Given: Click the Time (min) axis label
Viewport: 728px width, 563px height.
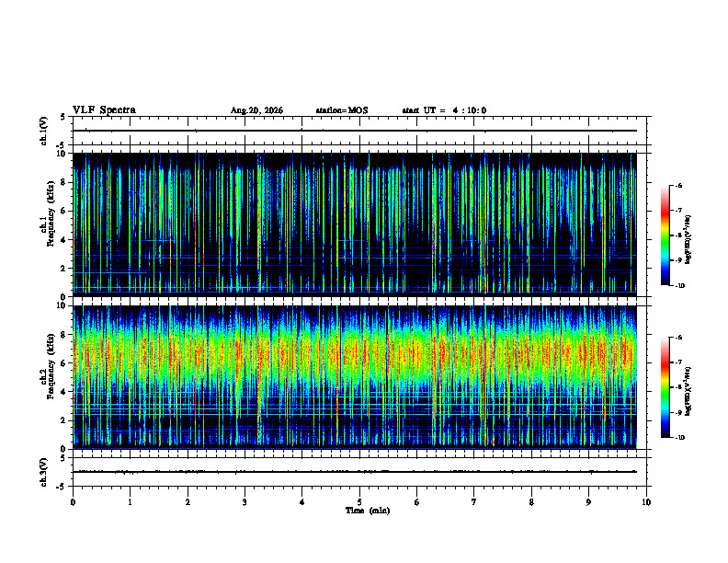Looking at the screenshot, I should [x=368, y=511].
